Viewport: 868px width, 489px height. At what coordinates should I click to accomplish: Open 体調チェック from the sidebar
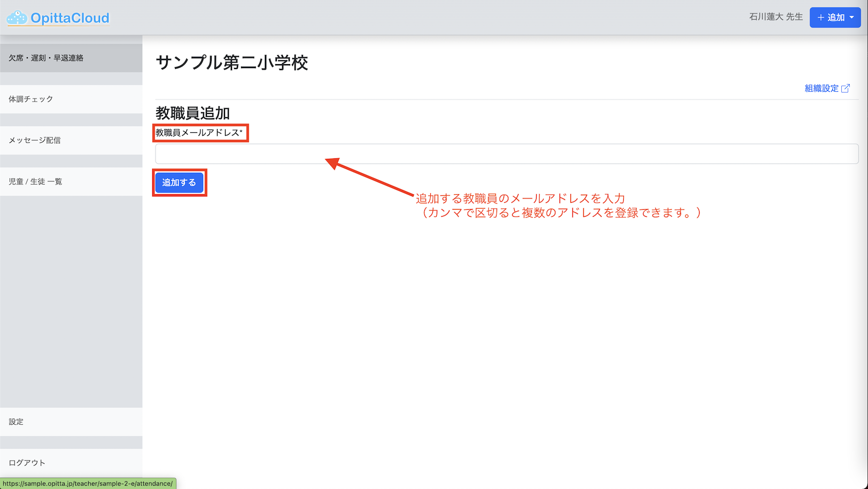[71, 99]
